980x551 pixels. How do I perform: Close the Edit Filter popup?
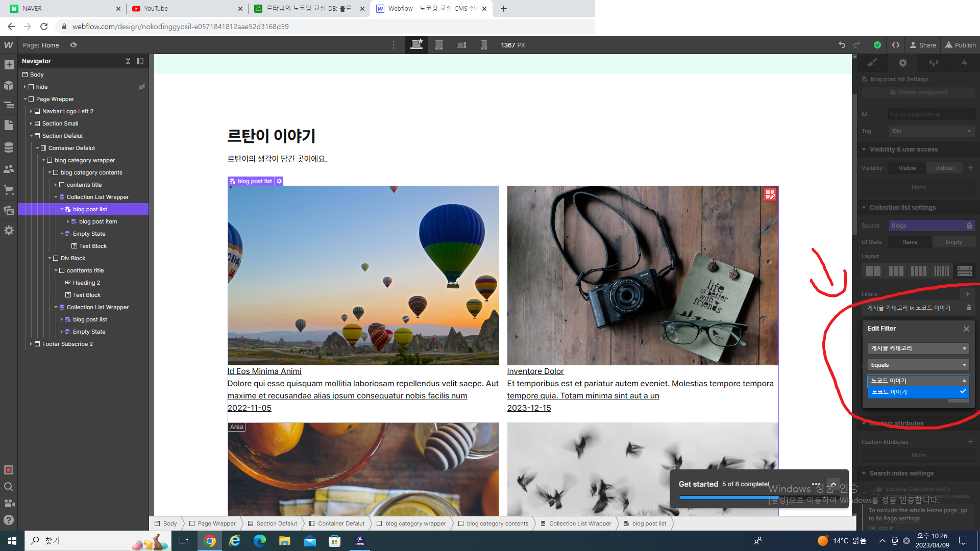[966, 329]
